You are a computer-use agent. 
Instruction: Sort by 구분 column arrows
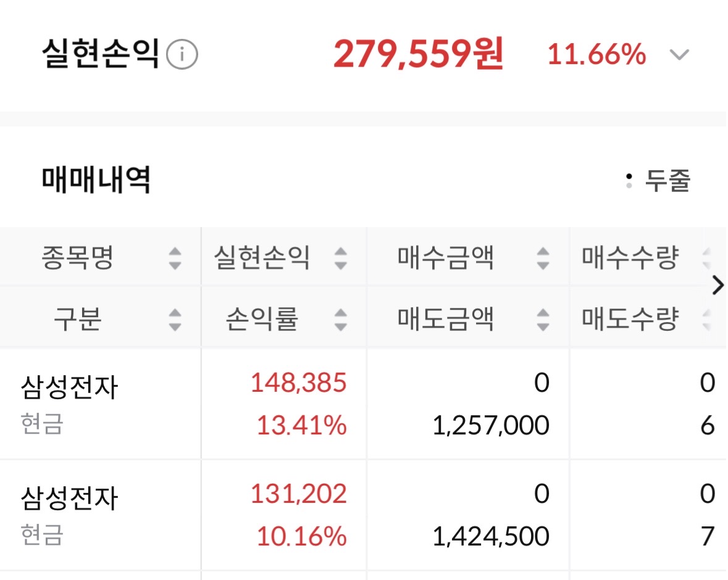(175, 319)
